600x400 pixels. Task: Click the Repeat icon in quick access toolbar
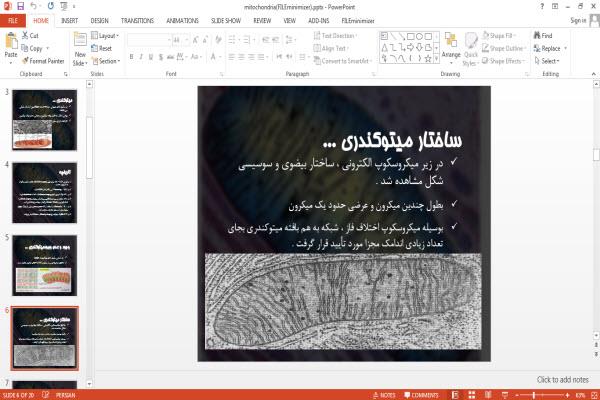[51, 6]
